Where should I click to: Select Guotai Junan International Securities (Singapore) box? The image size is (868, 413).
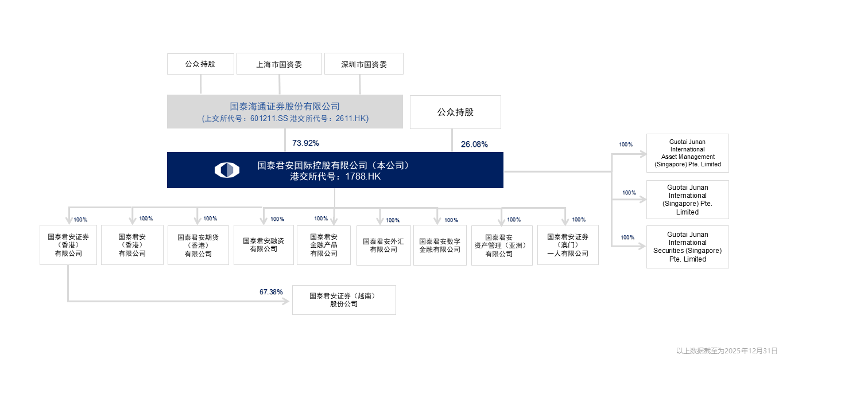[687, 247]
